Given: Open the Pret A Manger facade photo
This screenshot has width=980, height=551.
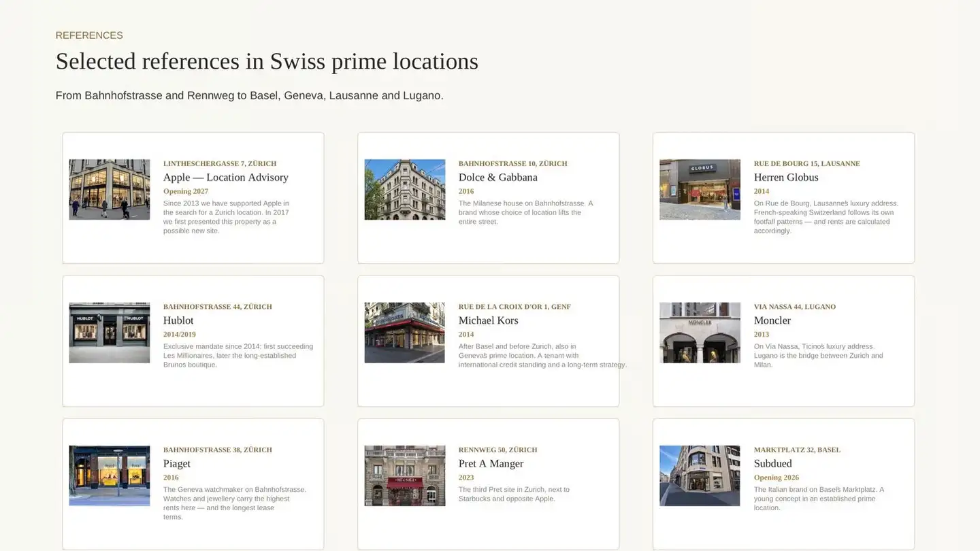Looking at the screenshot, I should coord(404,475).
